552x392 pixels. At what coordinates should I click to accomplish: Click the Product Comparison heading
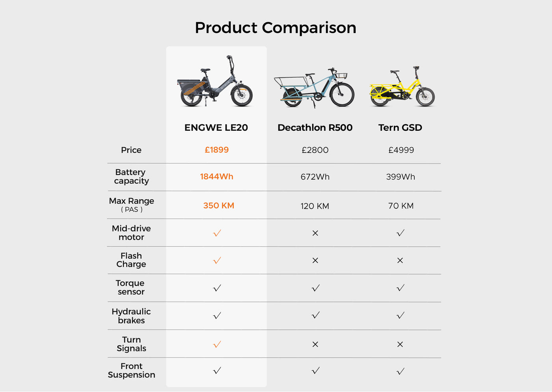[276, 28]
